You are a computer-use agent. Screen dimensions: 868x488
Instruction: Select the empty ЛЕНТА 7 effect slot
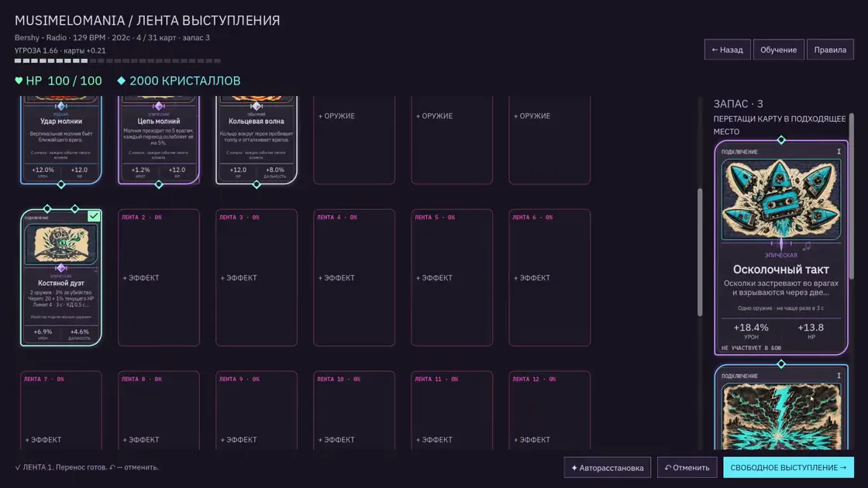[61, 410]
